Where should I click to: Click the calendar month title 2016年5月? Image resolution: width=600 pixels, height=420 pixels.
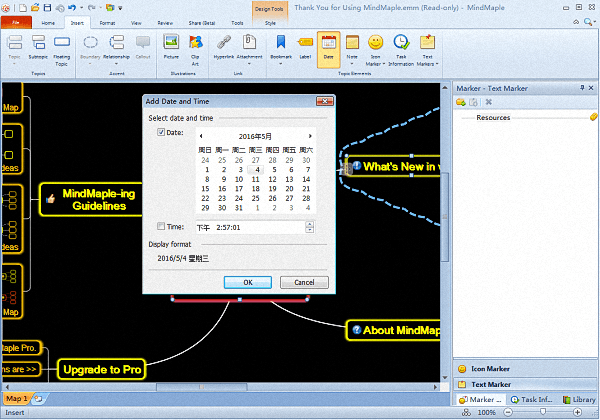[x=255, y=136]
